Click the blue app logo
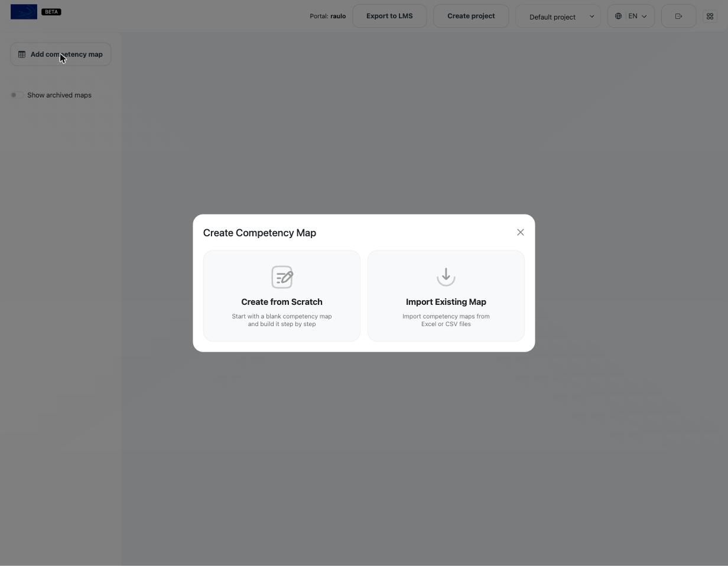The width and height of the screenshot is (728, 566). click(24, 12)
